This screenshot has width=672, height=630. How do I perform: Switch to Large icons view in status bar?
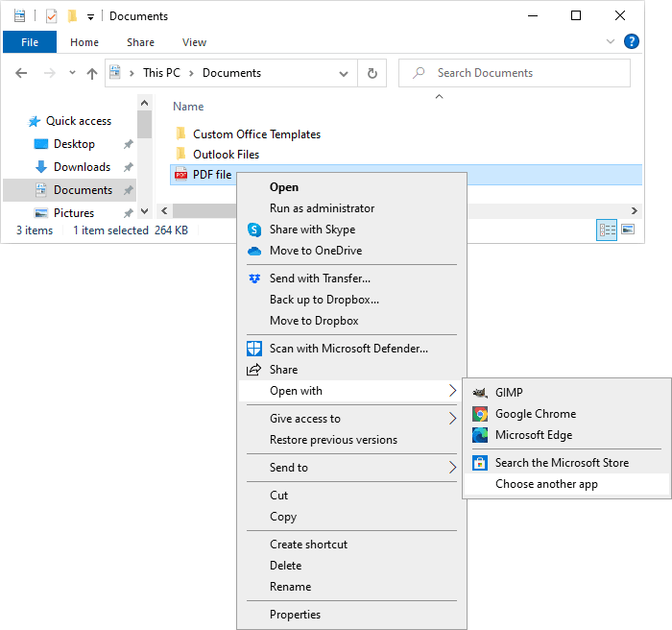[628, 230]
